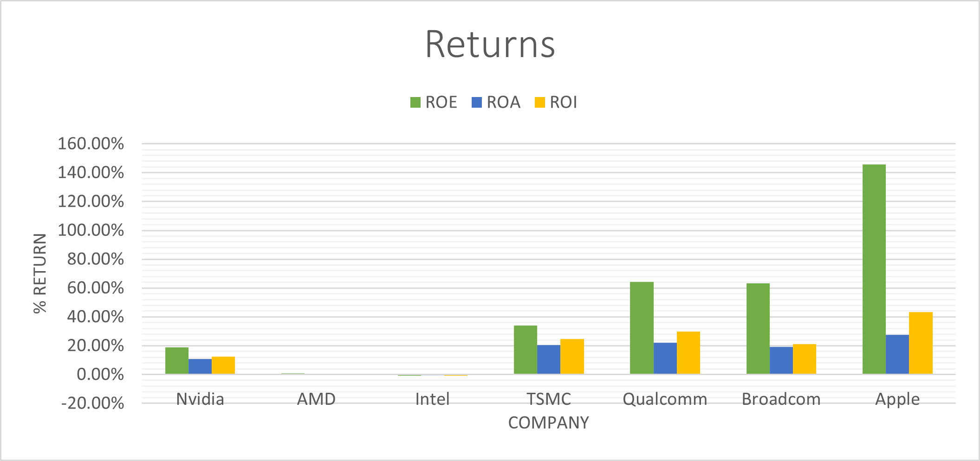This screenshot has height=461, width=980.
Task: Click the AMD category label
Action: click(316, 399)
